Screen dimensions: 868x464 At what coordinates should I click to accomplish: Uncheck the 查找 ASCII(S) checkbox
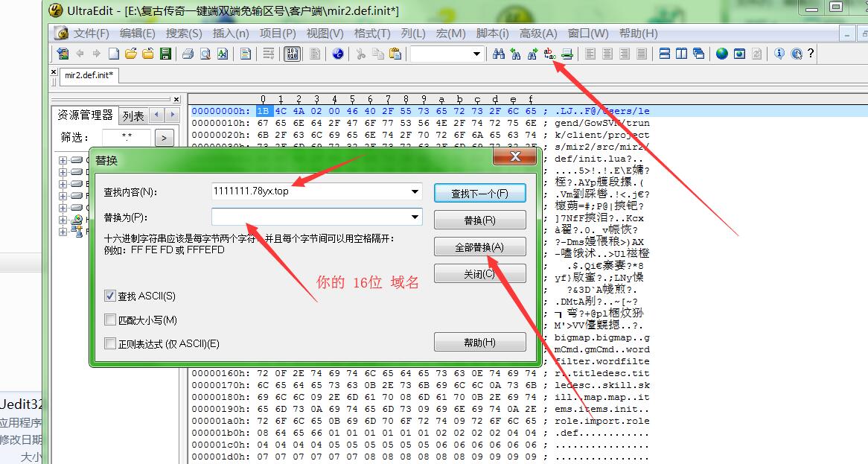[109, 296]
